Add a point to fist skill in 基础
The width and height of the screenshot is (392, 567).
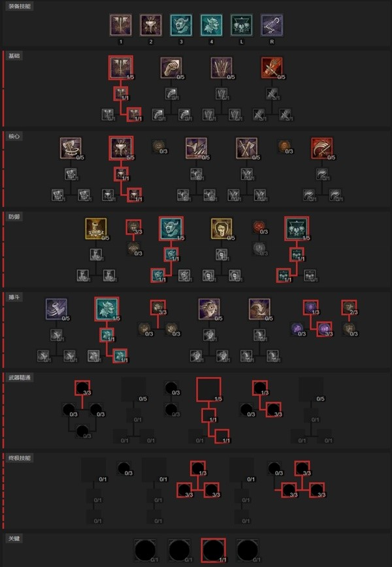171,68
